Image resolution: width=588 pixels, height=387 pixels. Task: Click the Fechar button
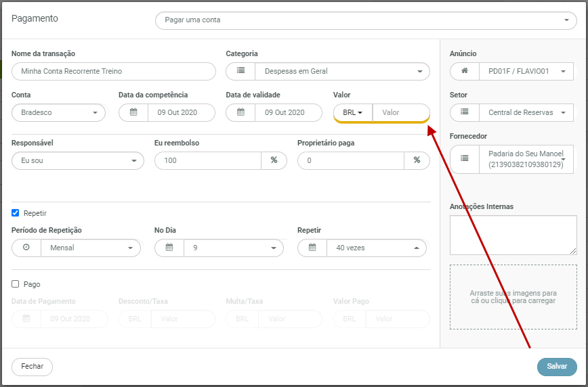click(x=32, y=367)
